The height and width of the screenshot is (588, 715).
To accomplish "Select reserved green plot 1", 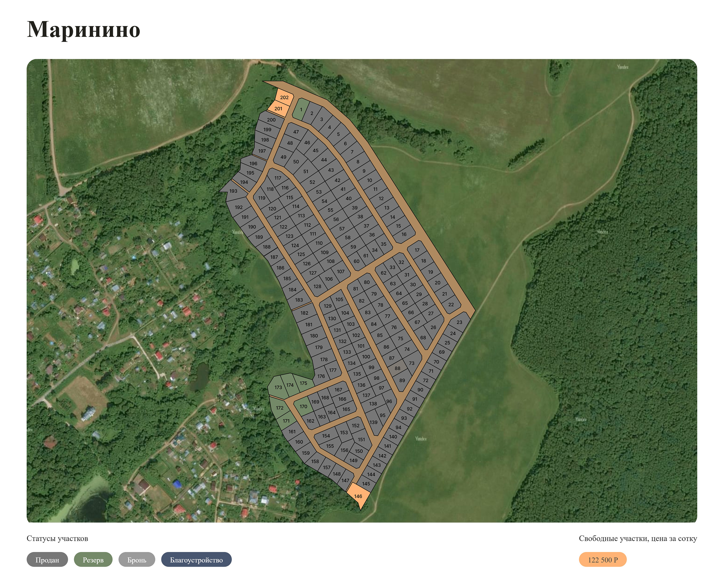I will 301,109.
